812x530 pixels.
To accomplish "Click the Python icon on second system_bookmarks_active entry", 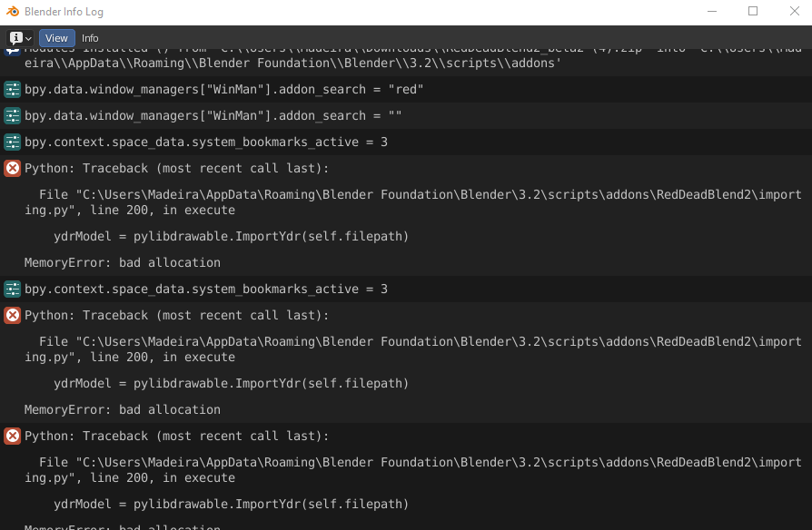I will pos(13,289).
